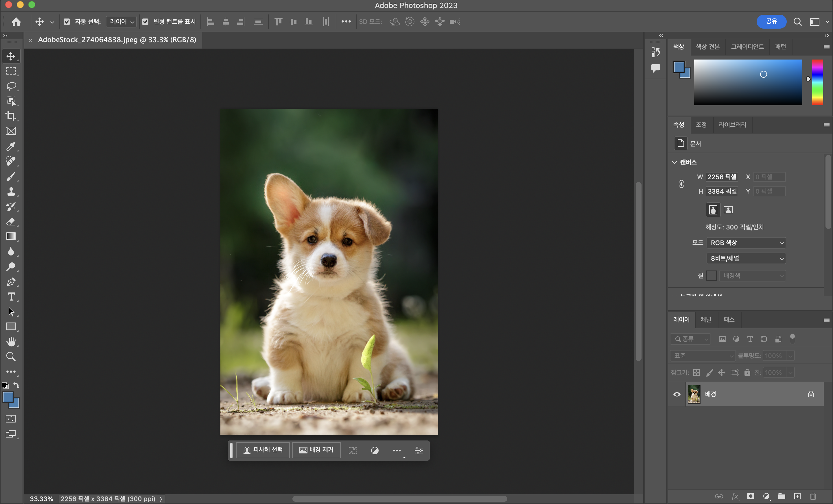Viewport: 833px width, 504px height.
Task: Click the 피사체 선택 button
Action: 263,450
